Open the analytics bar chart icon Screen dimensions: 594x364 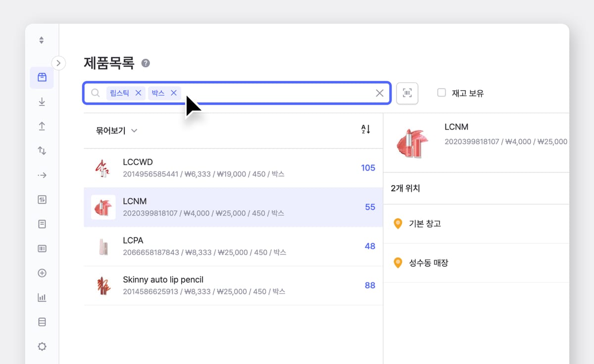coord(42,297)
